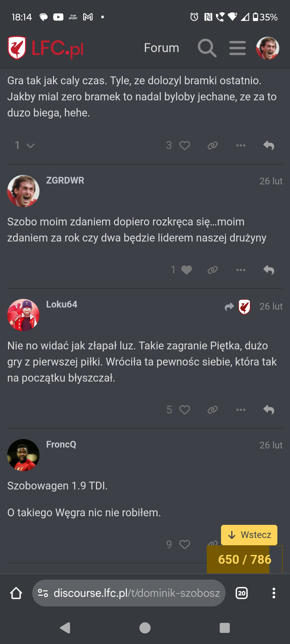Tap the LFC.pl logo
The height and width of the screenshot is (644, 290).
pos(46,48)
